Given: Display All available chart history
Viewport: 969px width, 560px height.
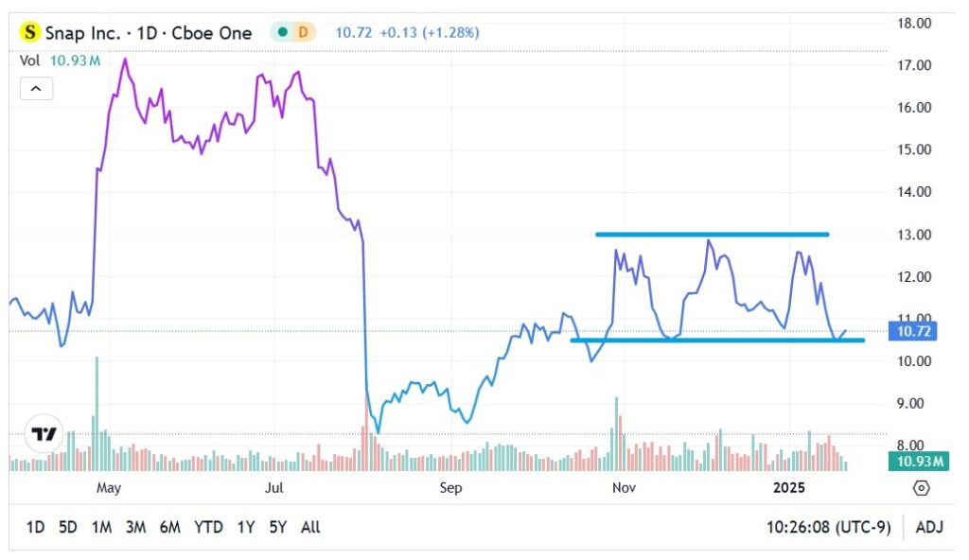Looking at the screenshot, I should (x=309, y=527).
